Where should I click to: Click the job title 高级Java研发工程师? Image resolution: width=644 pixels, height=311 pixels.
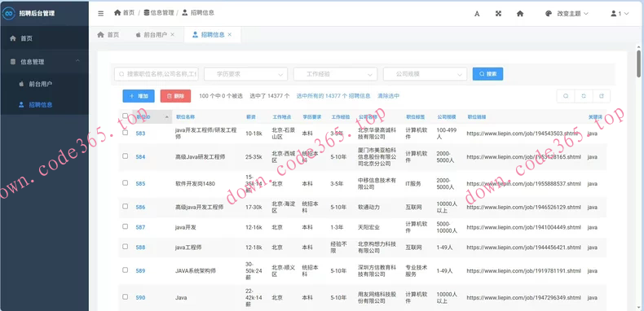200,157
